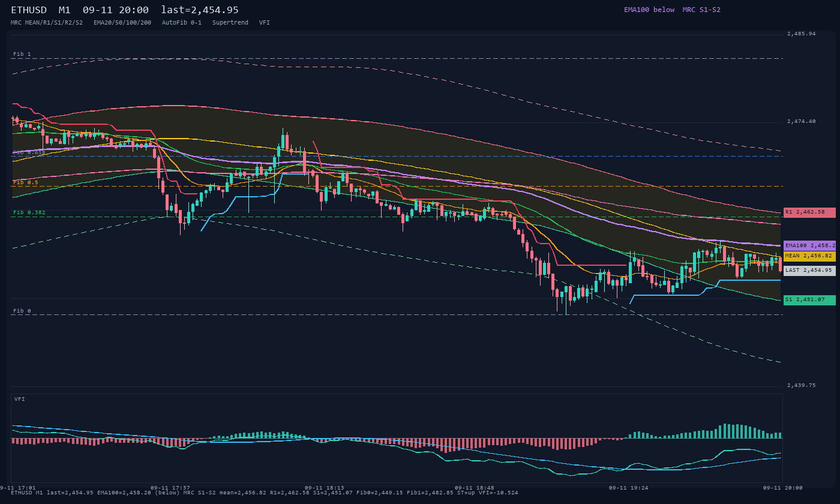
Task: Click the Fib 0.382 level label
Action: [29, 212]
